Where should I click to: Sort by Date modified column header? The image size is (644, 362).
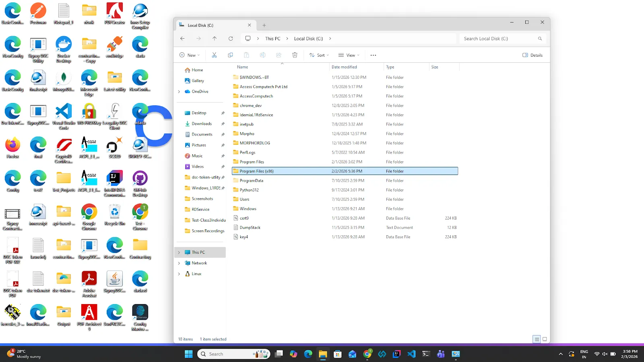click(x=344, y=67)
